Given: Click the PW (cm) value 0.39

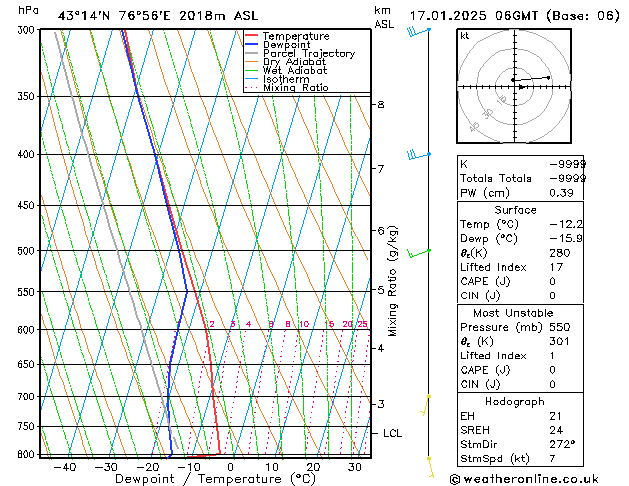Looking at the screenshot, I should coord(561,193).
